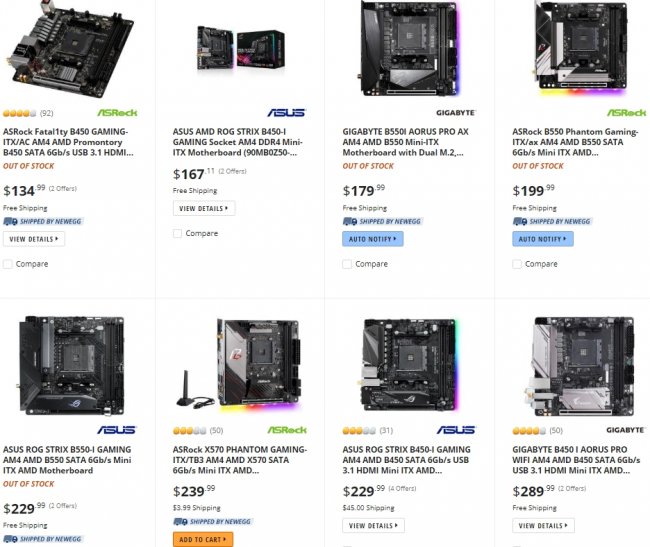Tick Compare box for ASUS ROG STRIX B450-I $167
The height and width of the screenshot is (547, 650).
click(x=178, y=233)
